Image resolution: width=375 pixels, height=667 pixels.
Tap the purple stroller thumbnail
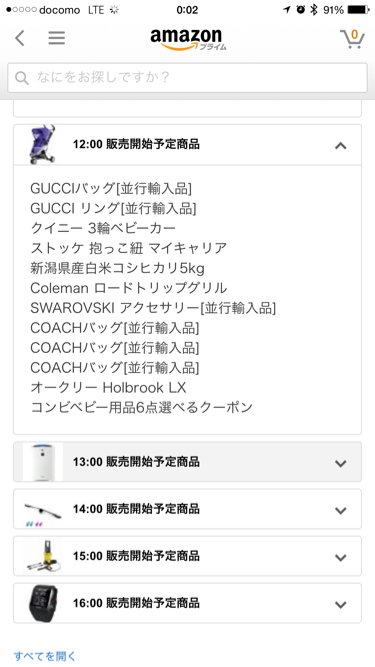click(x=43, y=144)
